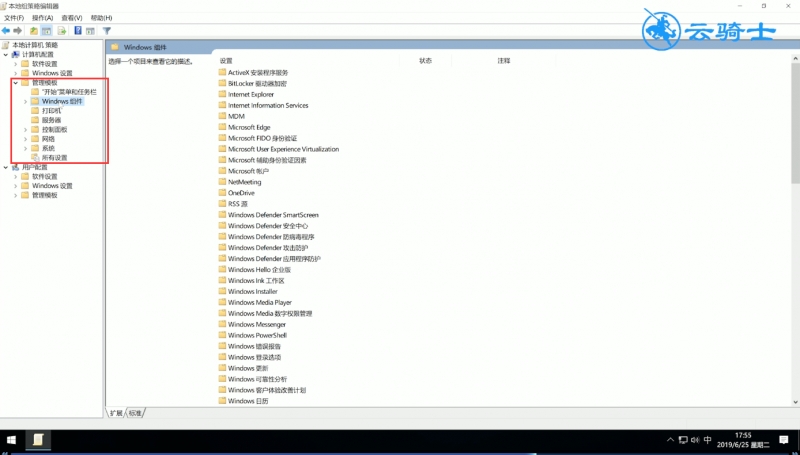
Task: Click the Forward arrow toolbar icon
Action: (x=18, y=31)
